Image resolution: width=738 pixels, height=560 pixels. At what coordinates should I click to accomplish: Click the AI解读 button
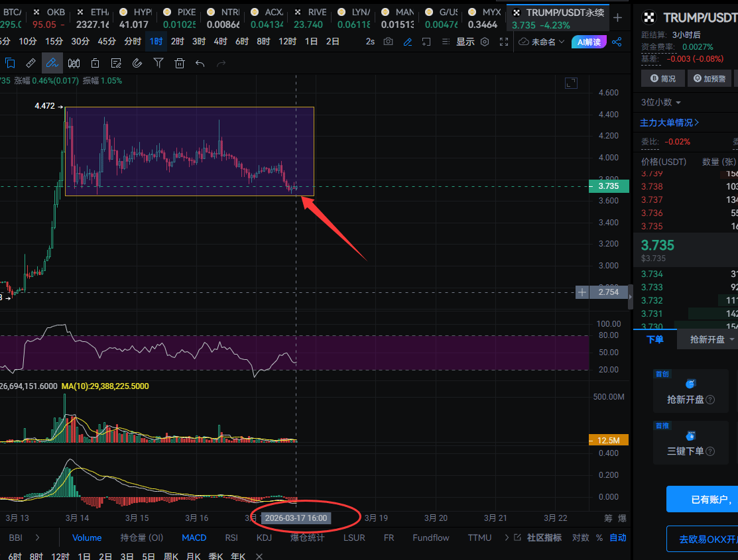[589, 42]
